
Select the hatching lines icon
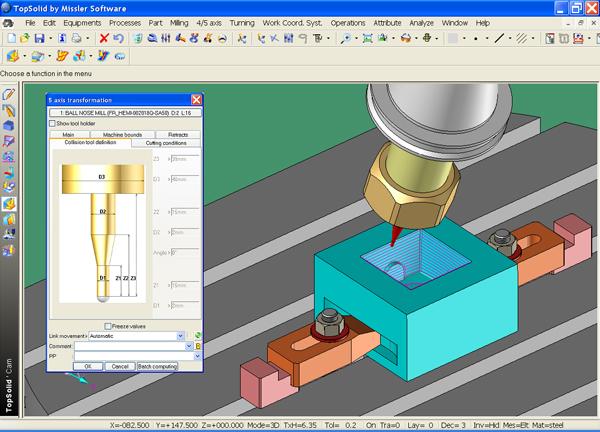click(x=522, y=38)
